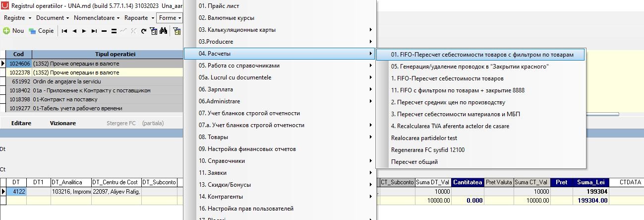Select row 651992 Ordin de angajare la serviciu
Screen dimensions: 644x220
click(x=94, y=81)
